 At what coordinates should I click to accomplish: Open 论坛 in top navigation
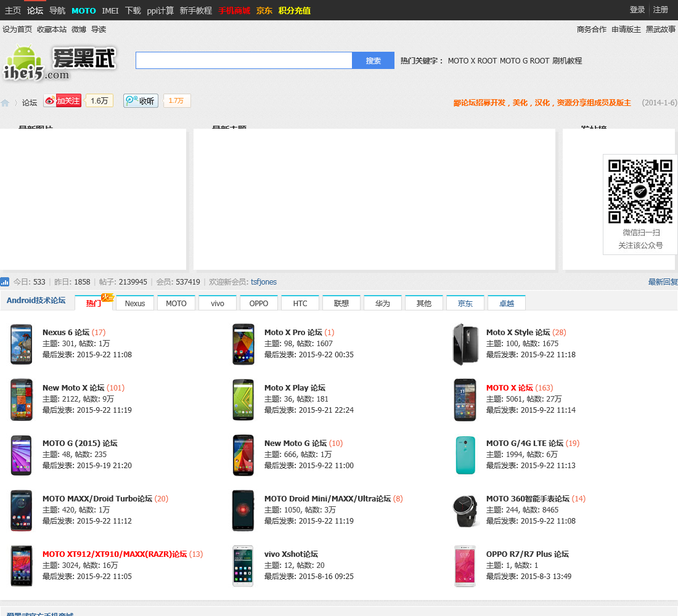pyautogui.click(x=35, y=10)
